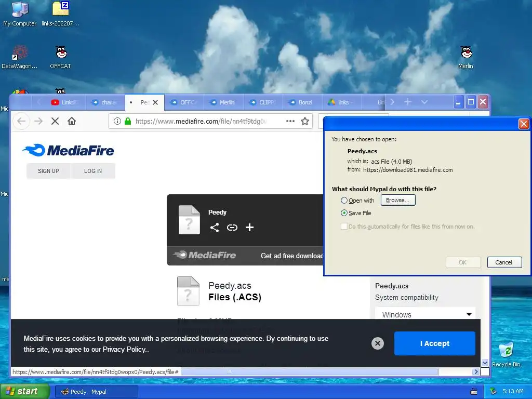Switch to the Bonzi tab

coord(302,102)
